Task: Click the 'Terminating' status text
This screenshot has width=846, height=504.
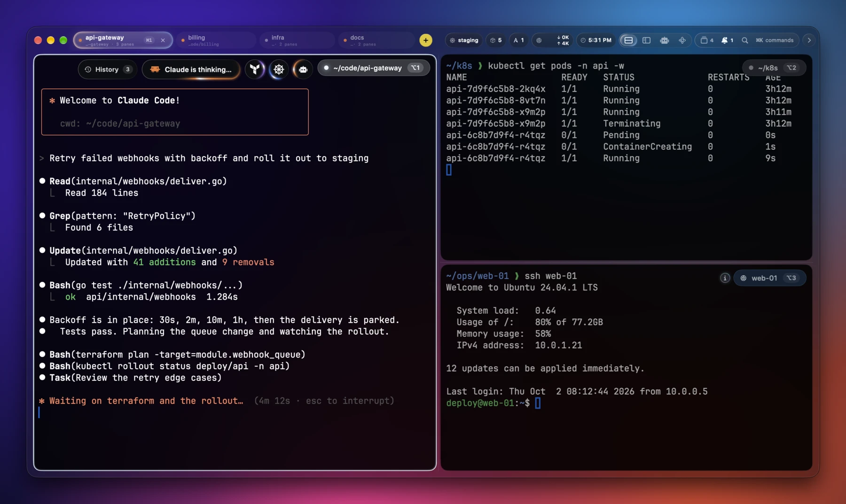Action: (632, 124)
